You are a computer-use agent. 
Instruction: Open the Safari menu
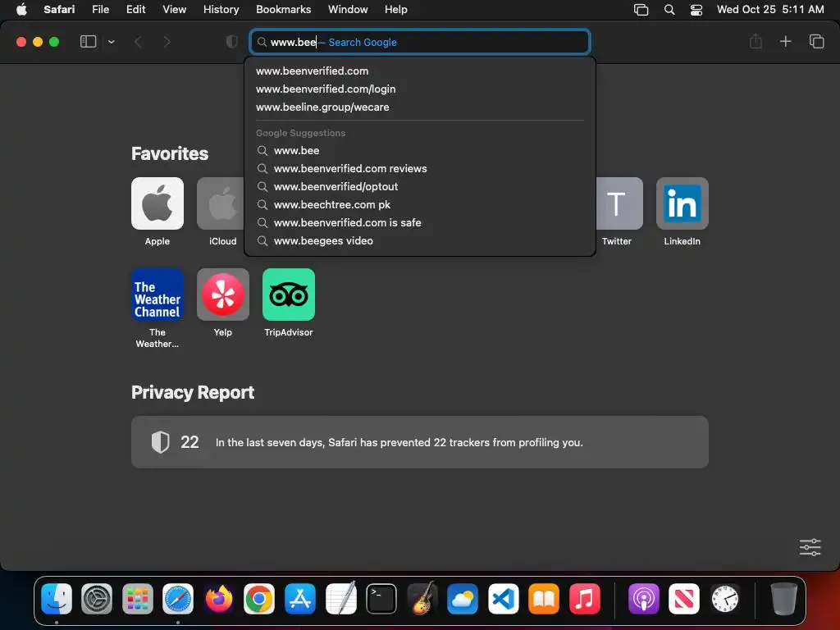[x=59, y=9]
